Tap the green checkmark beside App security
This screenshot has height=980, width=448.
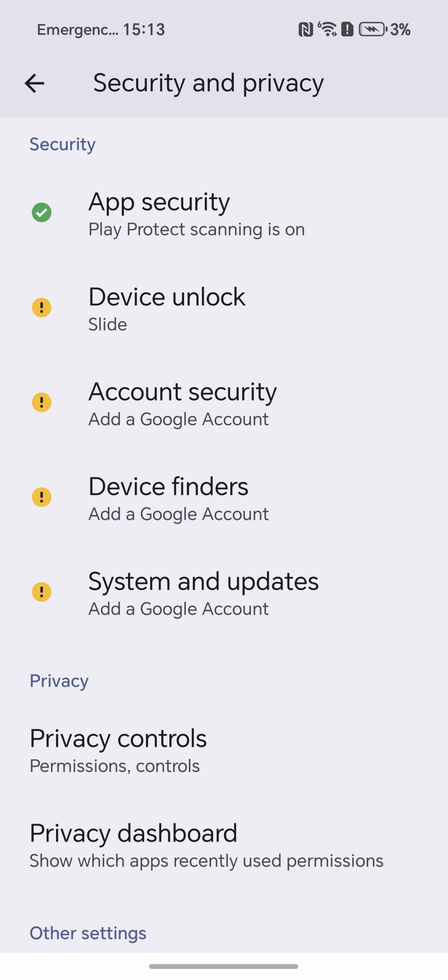pos(42,212)
